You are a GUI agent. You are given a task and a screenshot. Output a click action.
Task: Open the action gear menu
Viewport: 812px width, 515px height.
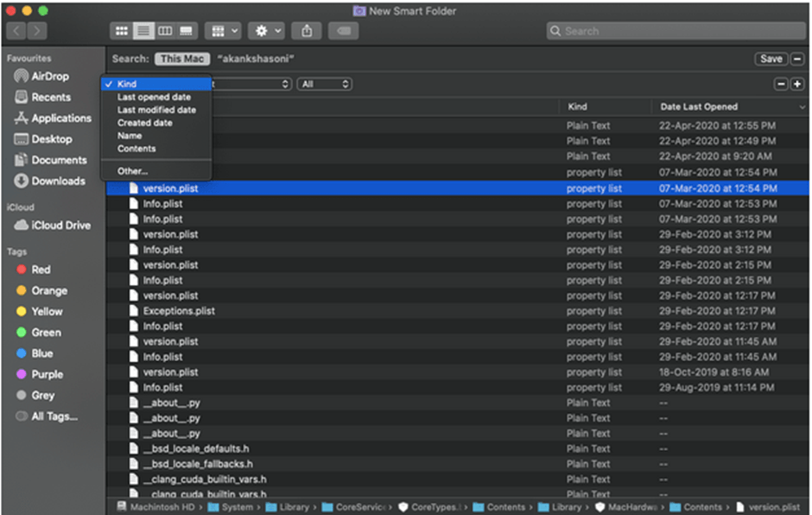(267, 31)
